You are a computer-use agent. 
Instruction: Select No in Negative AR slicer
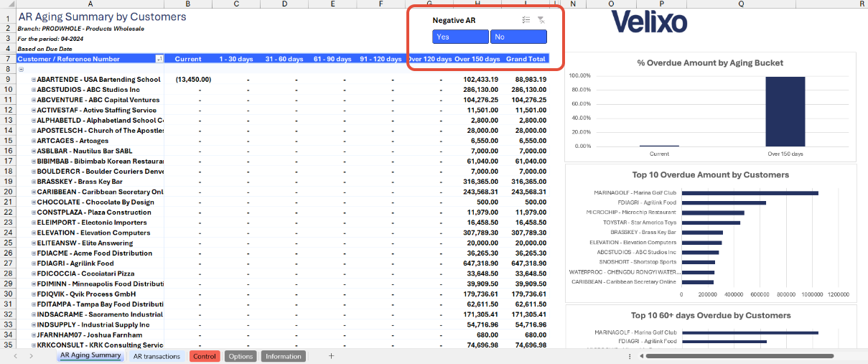point(518,37)
